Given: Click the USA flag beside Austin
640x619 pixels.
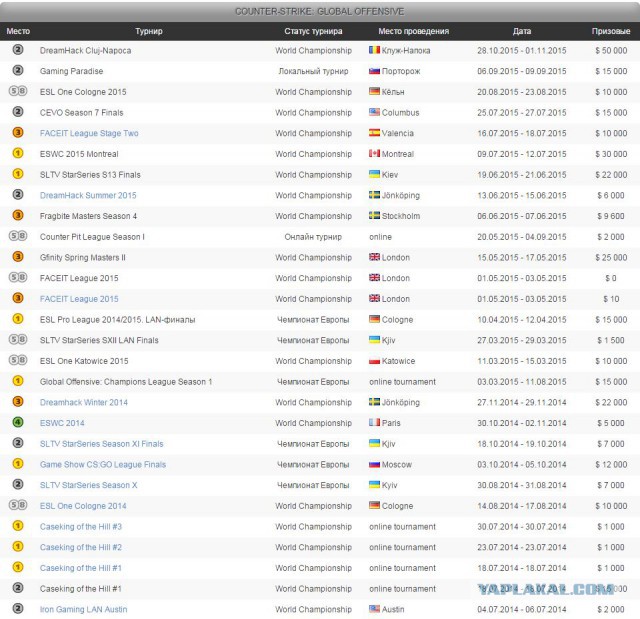Looking at the screenshot, I should coord(374,609).
